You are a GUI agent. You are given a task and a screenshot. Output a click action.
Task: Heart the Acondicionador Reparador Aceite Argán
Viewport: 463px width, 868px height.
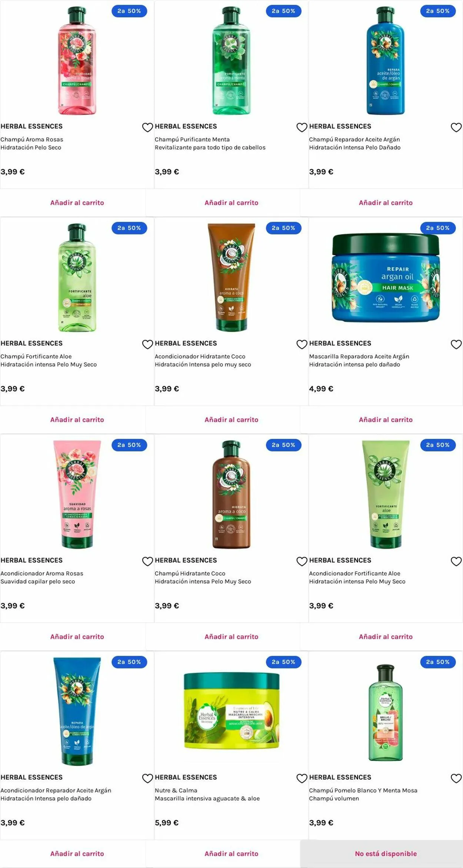(147, 778)
